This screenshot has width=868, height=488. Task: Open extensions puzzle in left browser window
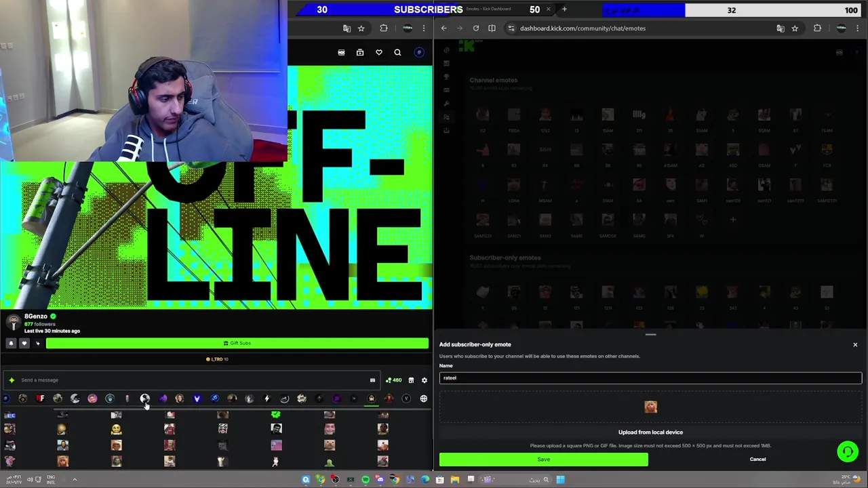(x=384, y=28)
